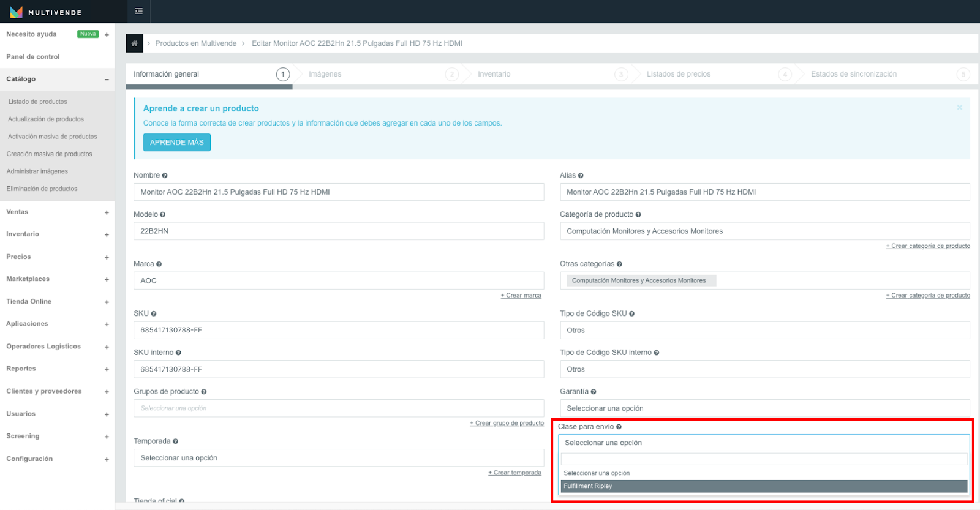Viewport: 980px width, 510px height.
Task: Go to home via breadcrumb house icon
Action: point(134,43)
